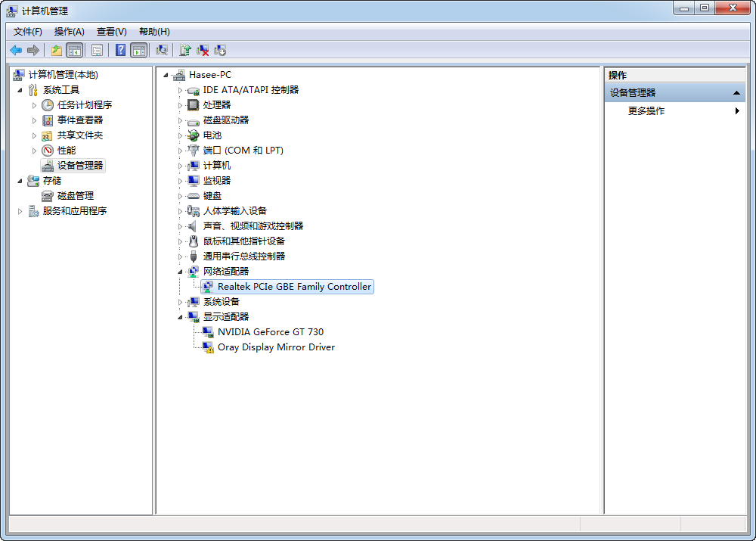The height and width of the screenshot is (541, 756).
Task: Click the Back arrow toolbar button
Action: click(16, 51)
